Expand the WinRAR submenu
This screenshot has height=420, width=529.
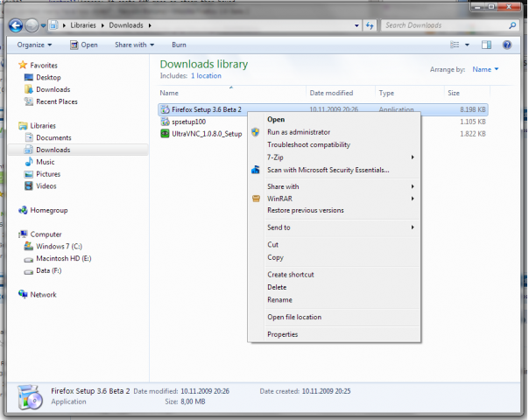[342, 199]
